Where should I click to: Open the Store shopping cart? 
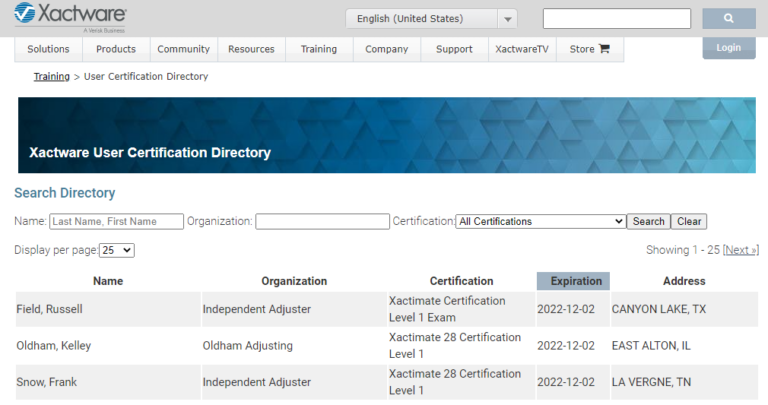pos(590,49)
